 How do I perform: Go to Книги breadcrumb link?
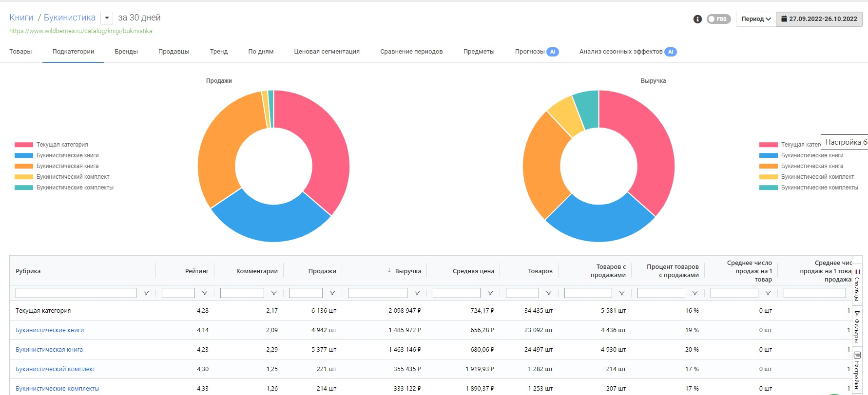[21, 18]
